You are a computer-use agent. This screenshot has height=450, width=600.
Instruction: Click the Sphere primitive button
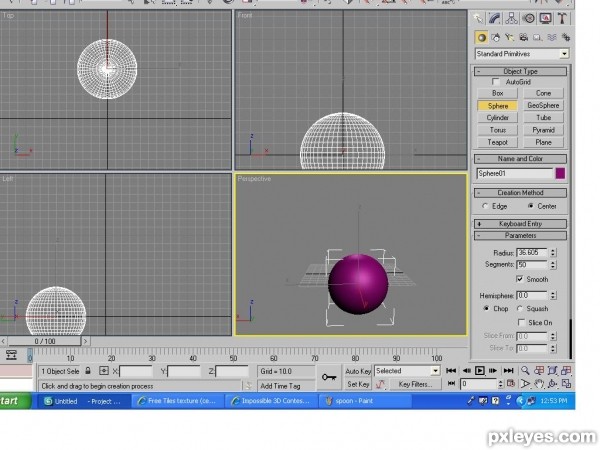497,106
